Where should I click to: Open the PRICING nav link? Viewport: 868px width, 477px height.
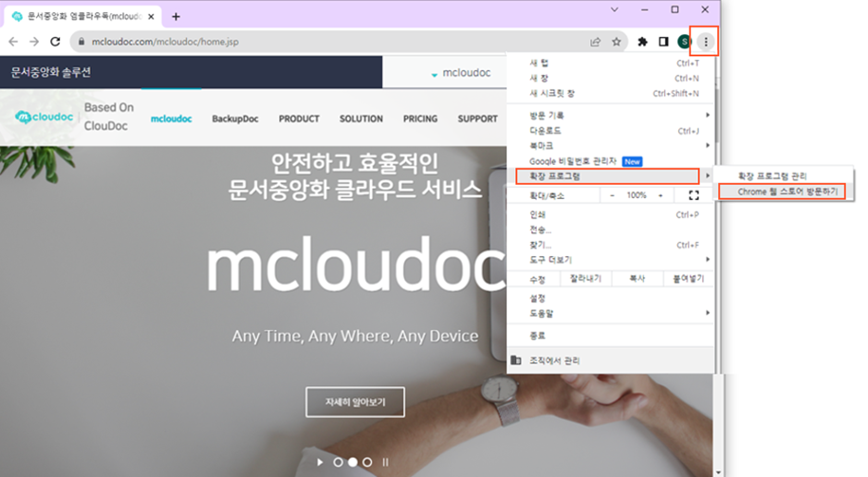tap(420, 119)
